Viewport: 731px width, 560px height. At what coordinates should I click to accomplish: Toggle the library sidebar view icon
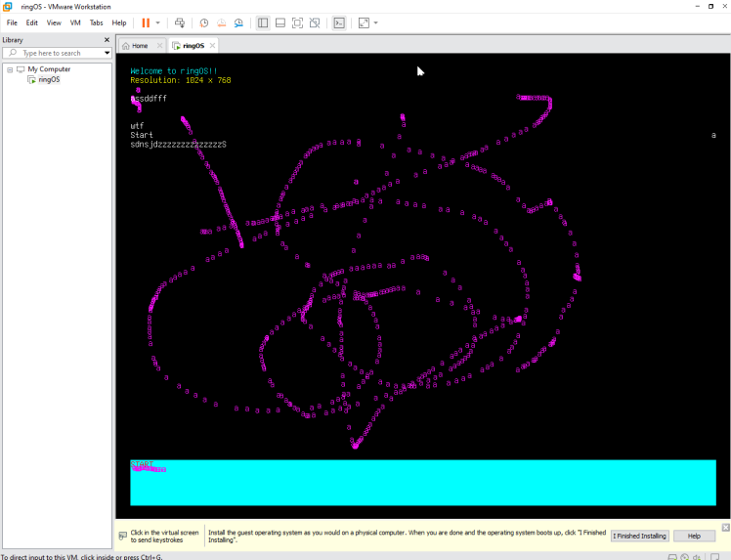point(263,22)
